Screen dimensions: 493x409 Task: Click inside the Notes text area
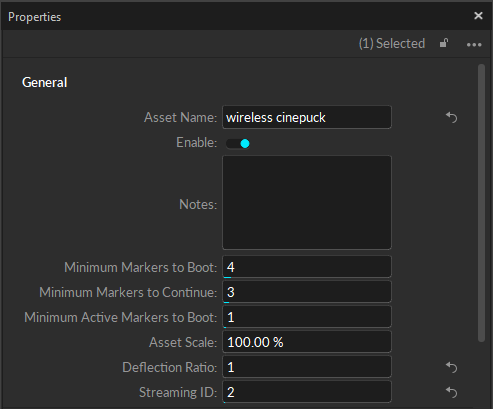tap(307, 202)
